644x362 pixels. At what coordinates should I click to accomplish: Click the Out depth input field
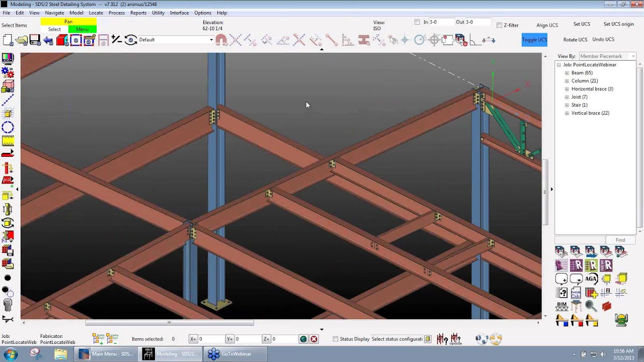478,22
